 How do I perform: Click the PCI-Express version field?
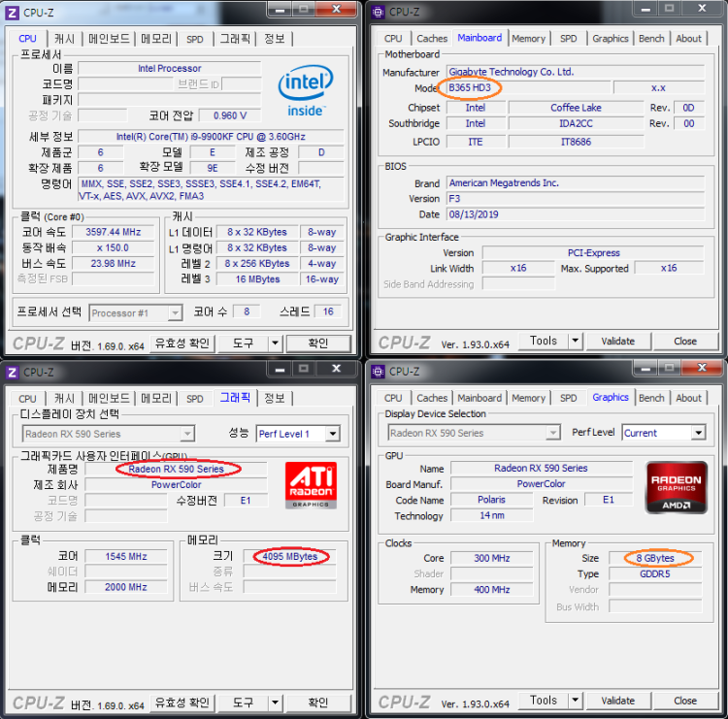[593, 253]
